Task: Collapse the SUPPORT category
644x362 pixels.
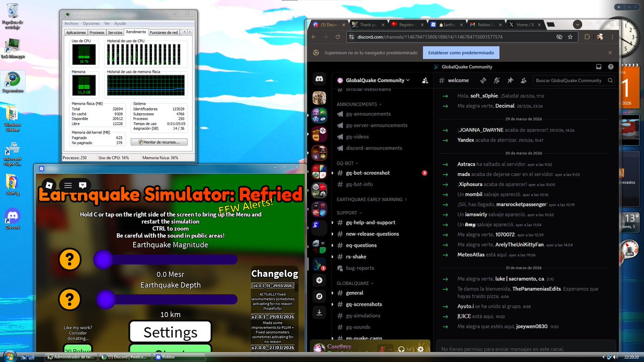Action: (349, 212)
